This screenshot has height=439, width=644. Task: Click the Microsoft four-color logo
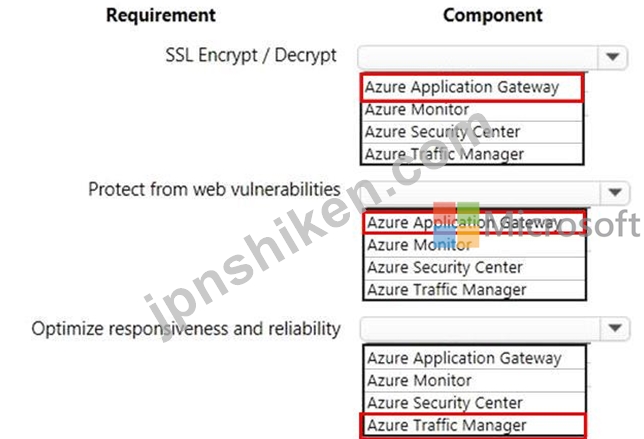(456, 224)
